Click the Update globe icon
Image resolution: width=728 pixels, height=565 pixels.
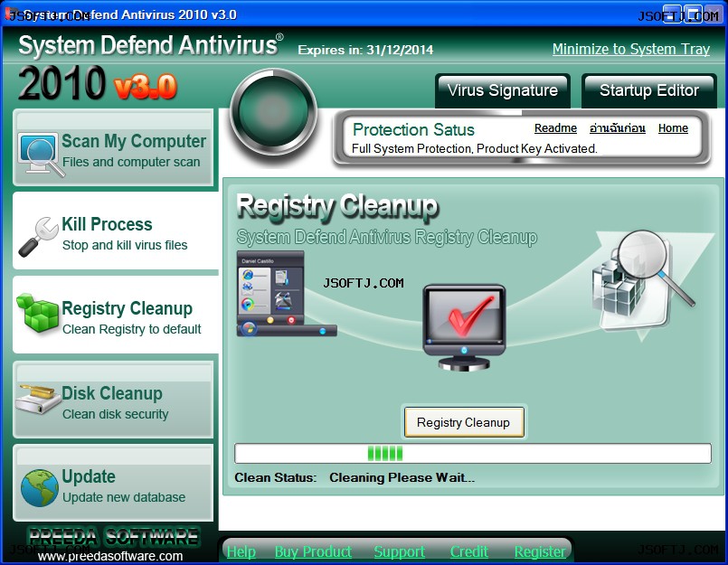pyautogui.click(x=40, y=487)
